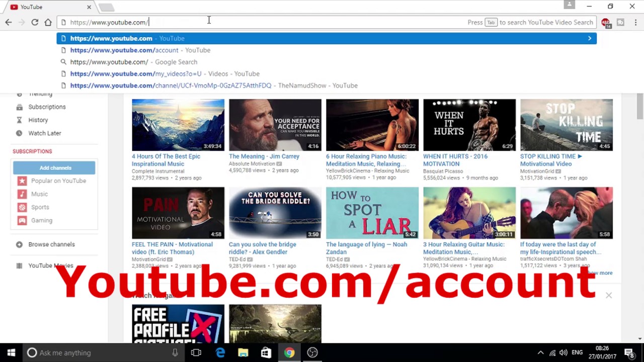Open 6 Hour Relaxing Piano Music thumbnail

(x=372, y=125)
